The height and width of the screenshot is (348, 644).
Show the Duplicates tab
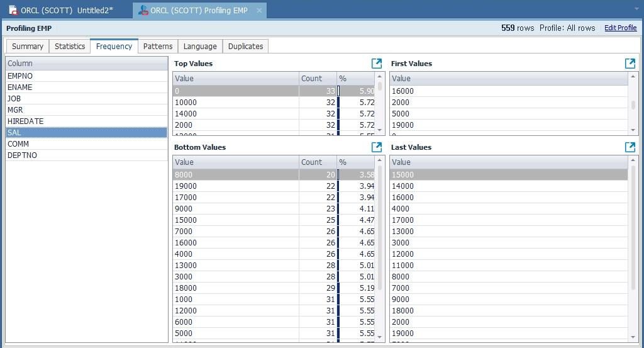pos(245,47)
